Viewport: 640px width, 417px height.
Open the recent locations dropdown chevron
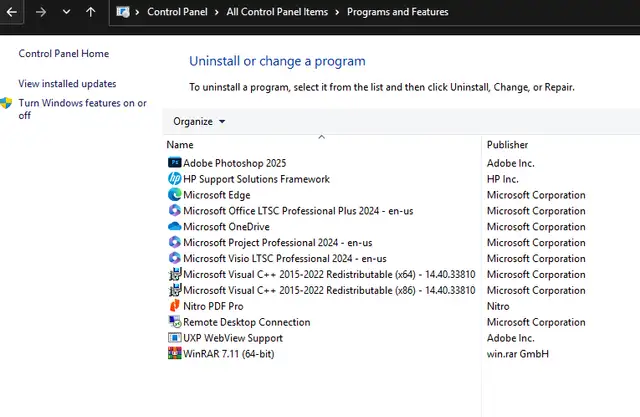[x=67, y=12]
